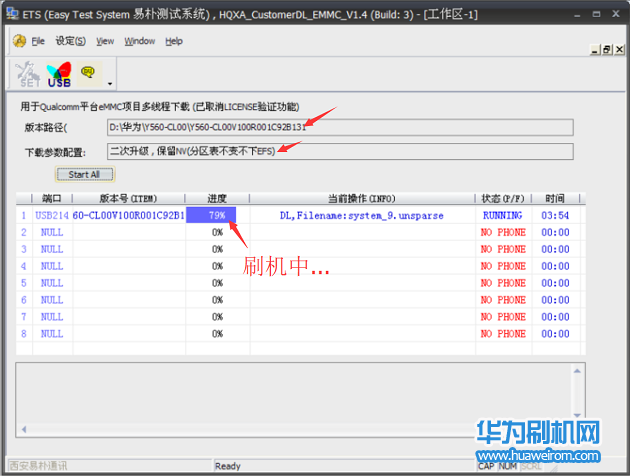The height and width of the screenshot is (476, 630).
Task: Click inside the log output text area
Action: tap(293, 394)
